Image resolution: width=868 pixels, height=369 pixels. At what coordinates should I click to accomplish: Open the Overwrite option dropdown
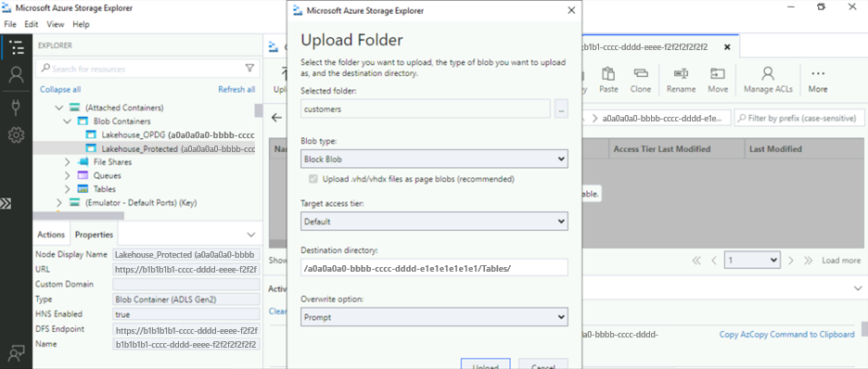435,317
